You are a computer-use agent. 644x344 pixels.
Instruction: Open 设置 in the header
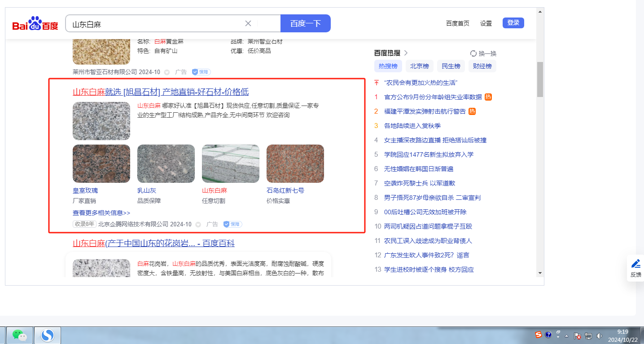coord(486,23)
